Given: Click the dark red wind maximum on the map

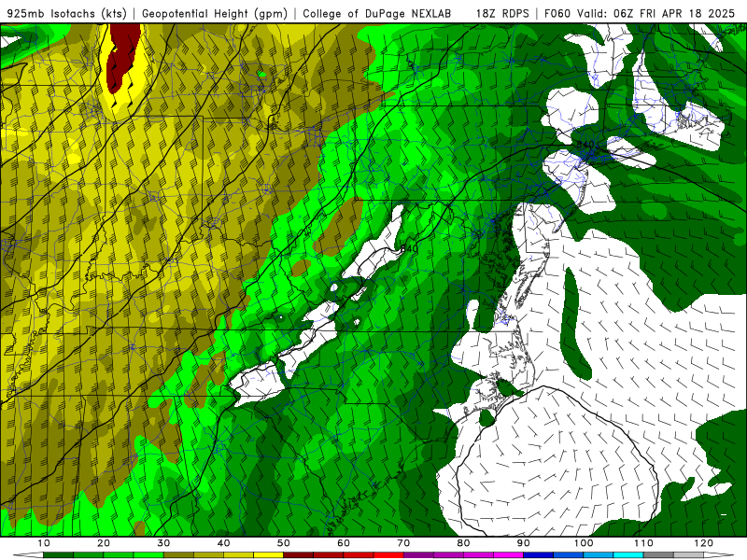Looking at the screenshot, I should point(122,57).
